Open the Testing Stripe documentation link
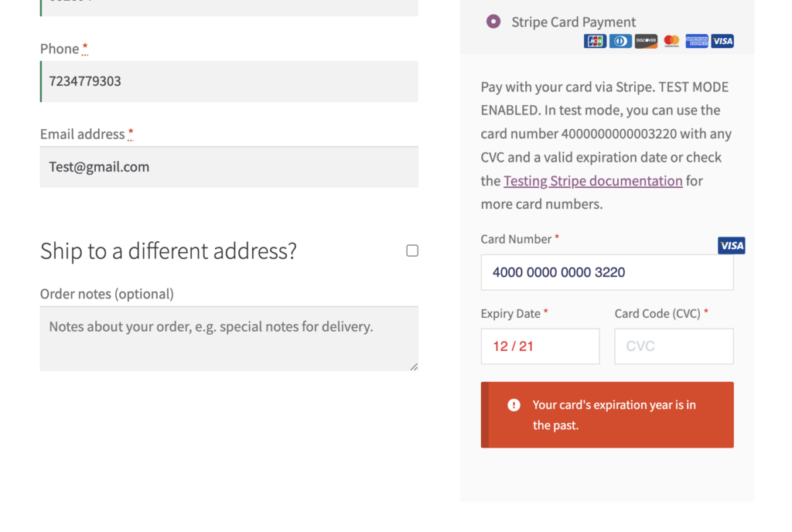Image resolution: width=792 pixels, height=532 pixels. (x=593, y=181)
